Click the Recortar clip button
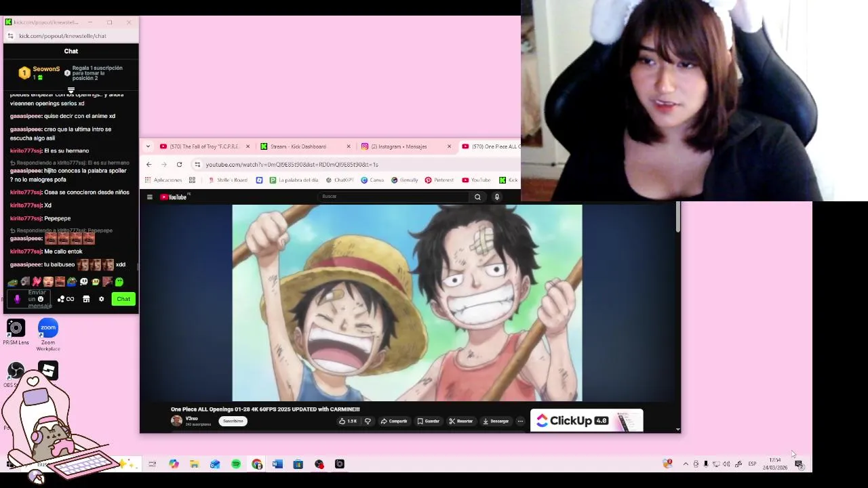 click(461, 421)
